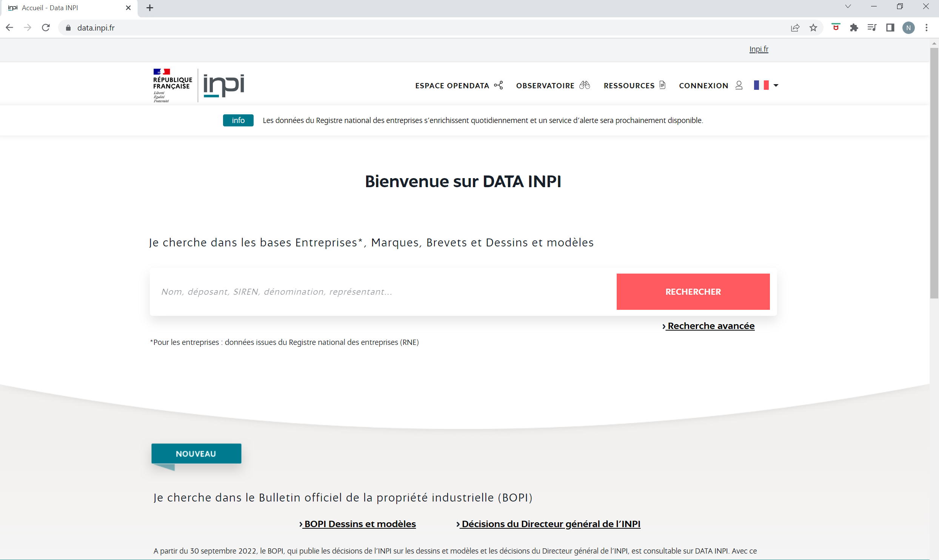Click the document icon beside Ressources
Screen dimensions: 939x560
click(662, 85)
